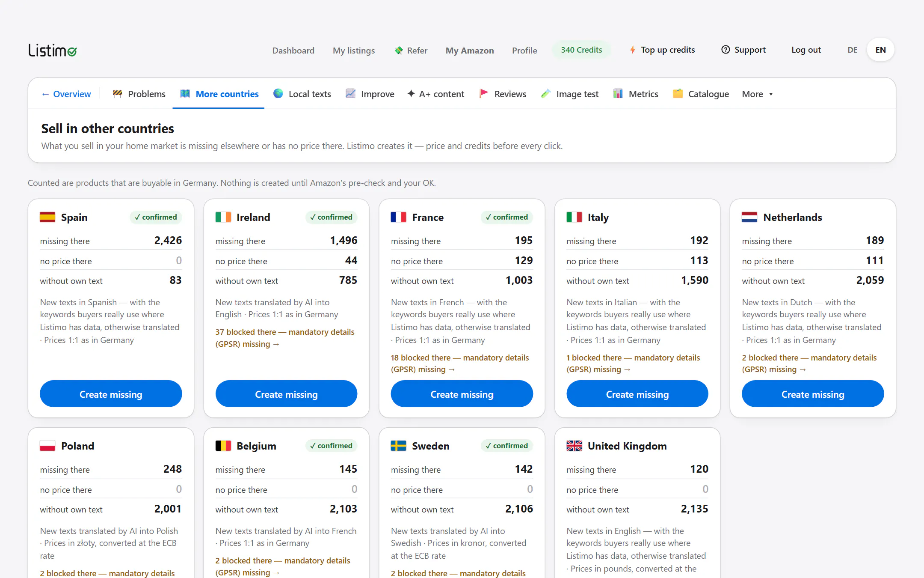Switch language to DE
This screenshot has width=924, height=578.
click(x=852, y=50)
